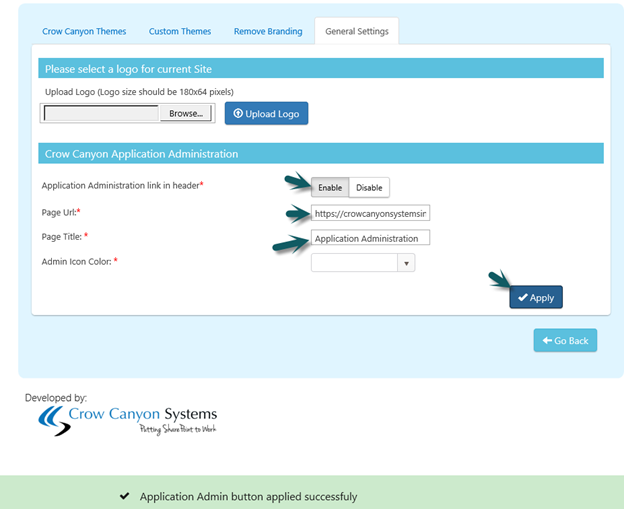
Task: Switch to the Custom Themes tab
Action: [x=180, y=31]
